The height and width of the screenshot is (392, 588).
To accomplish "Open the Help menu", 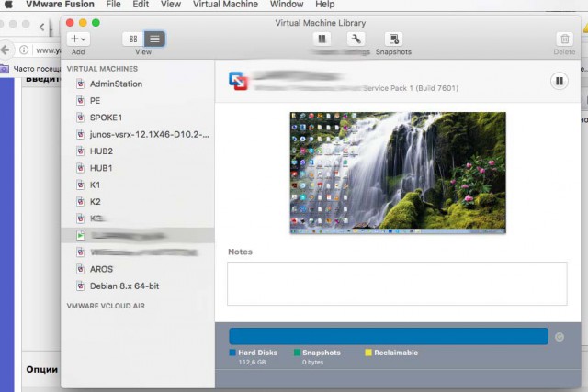I will (x=324, y=5).
